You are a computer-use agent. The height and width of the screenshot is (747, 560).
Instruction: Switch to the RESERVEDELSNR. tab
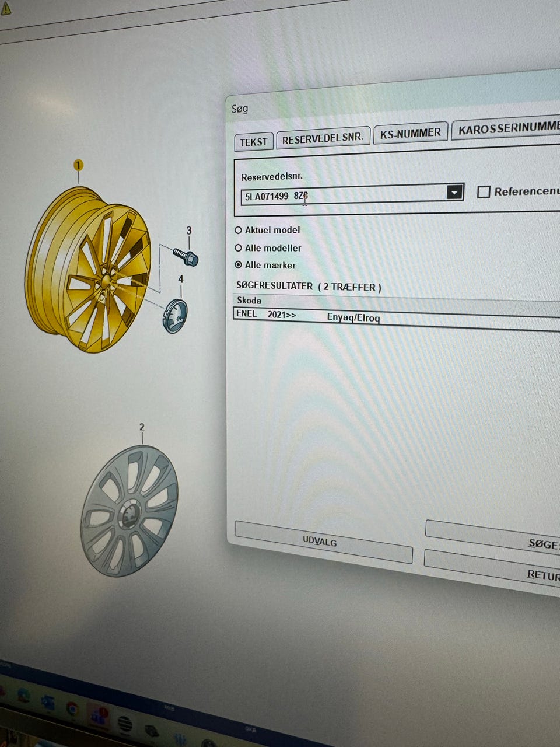(x=323, y=138)
